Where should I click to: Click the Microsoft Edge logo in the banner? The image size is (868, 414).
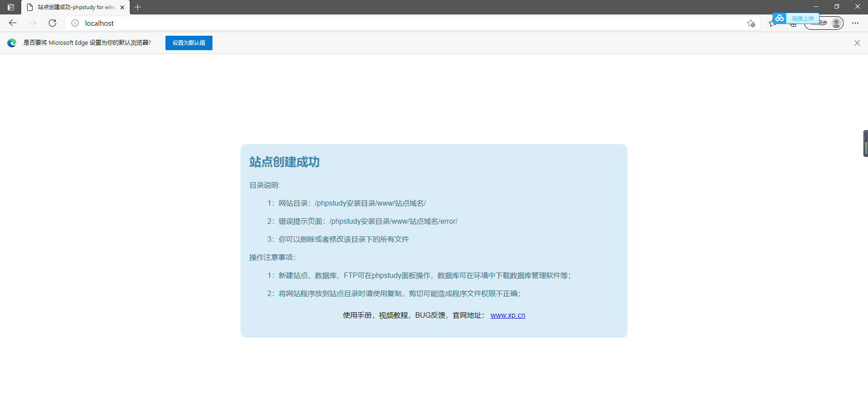coord(11,42)
